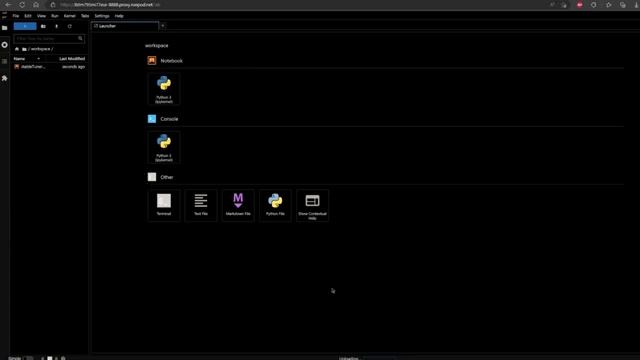The height and width of the screenshot is (360, 640).
Task: Click the blue new launcher button
Action: click(25, 26)
